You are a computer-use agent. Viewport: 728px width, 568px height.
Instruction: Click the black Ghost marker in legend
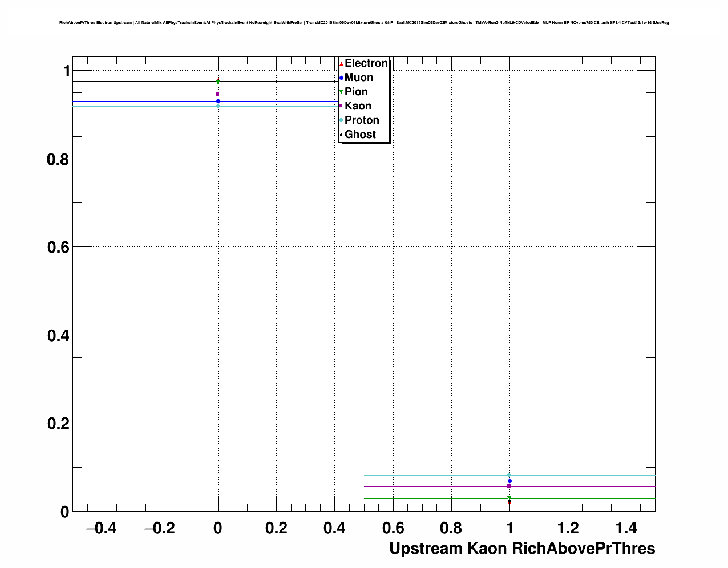point(341,135)
